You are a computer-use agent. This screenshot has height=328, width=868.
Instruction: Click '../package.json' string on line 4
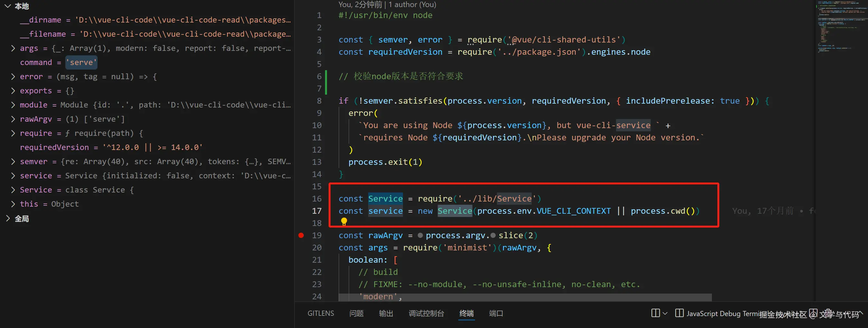pyautogui.click(x=539, y=52)
